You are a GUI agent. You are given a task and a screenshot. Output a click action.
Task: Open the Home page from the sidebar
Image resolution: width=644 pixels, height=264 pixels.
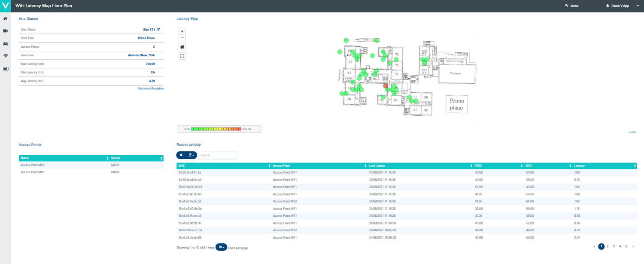coord(6,18)
